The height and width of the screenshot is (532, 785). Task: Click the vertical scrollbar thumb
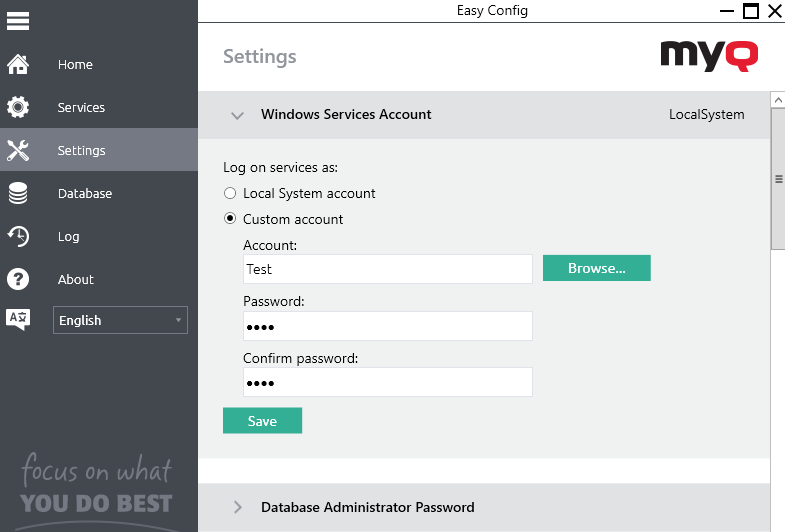777,180
